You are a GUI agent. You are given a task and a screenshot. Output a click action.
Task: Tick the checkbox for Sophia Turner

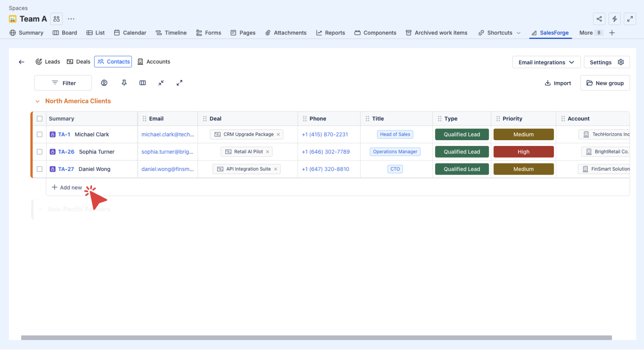(40, 152)
